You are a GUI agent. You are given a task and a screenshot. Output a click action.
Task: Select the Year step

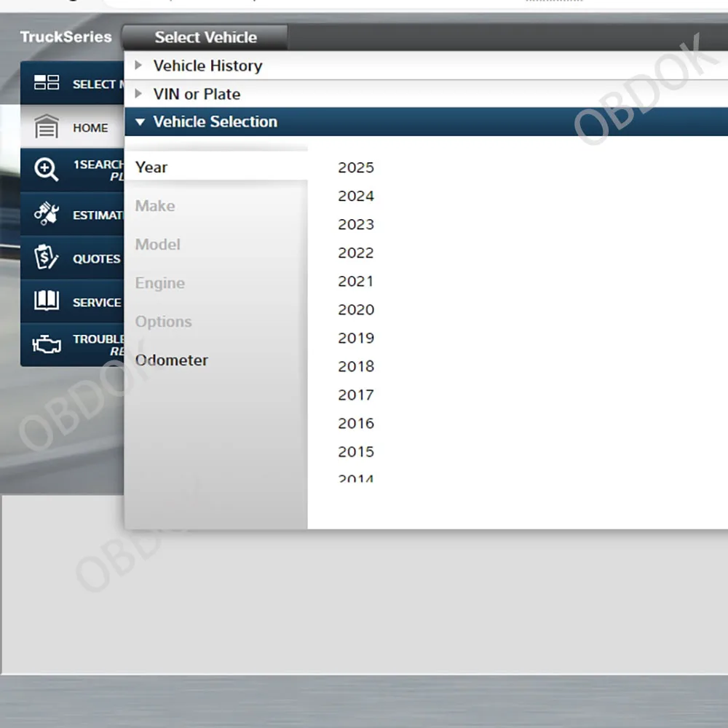[x=216, y=167]
